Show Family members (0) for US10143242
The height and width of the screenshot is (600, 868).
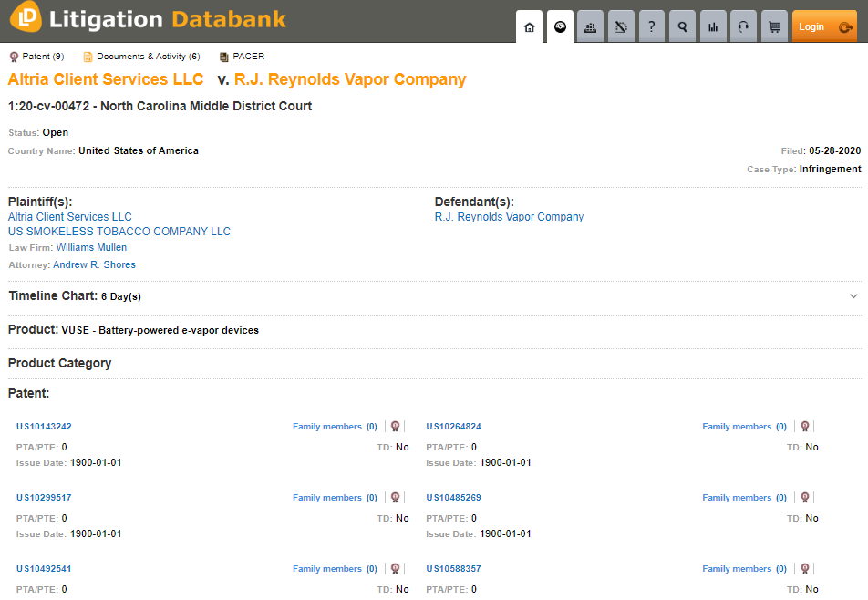click(x=335, y=426)
